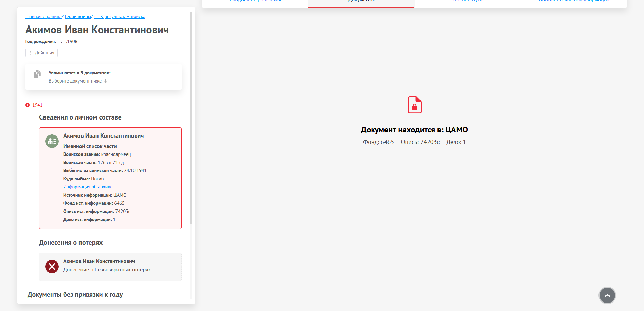This screenshot has width=644, height=311.
Task: Open the 'Действия' actions menu
Action: pos(41,53)
